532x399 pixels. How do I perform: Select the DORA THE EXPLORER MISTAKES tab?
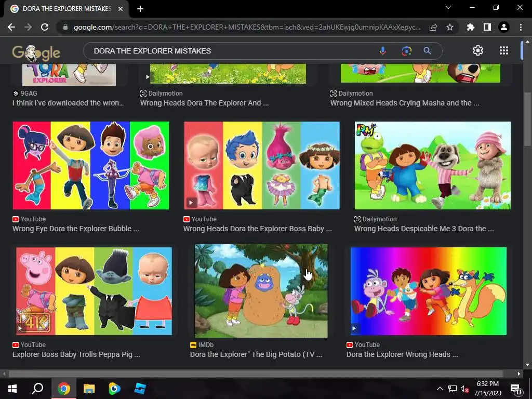(66, 9)
